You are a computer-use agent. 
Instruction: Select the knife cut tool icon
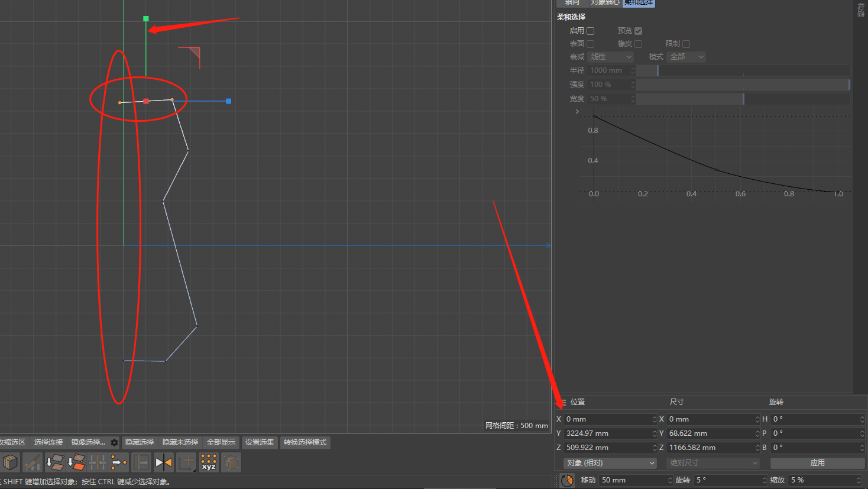(33, 462)
